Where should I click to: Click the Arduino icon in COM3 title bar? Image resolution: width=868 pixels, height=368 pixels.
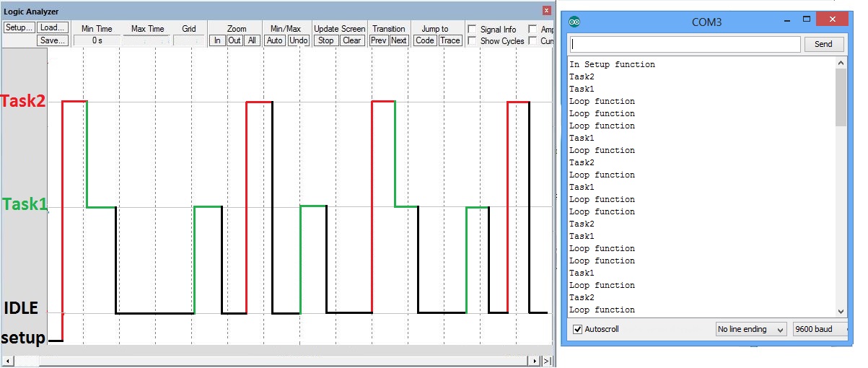[574, 22]
